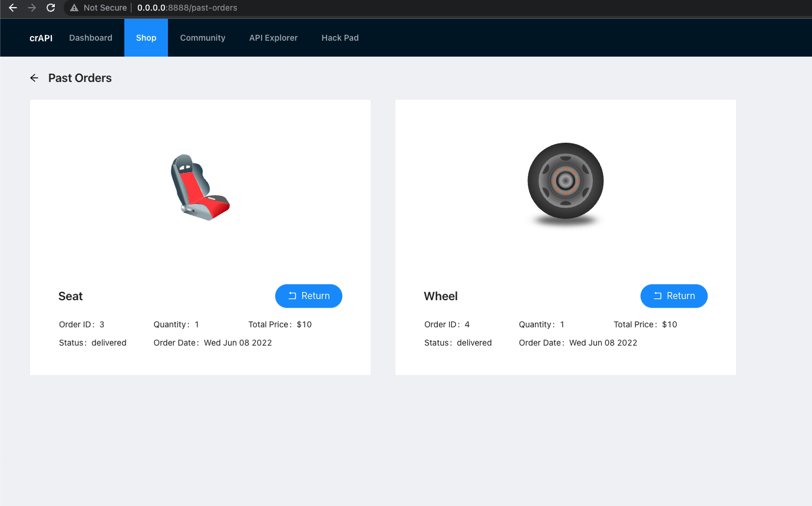Click the browser back arrow
This screenshot has height=506, width=812.
click(13, 8)
